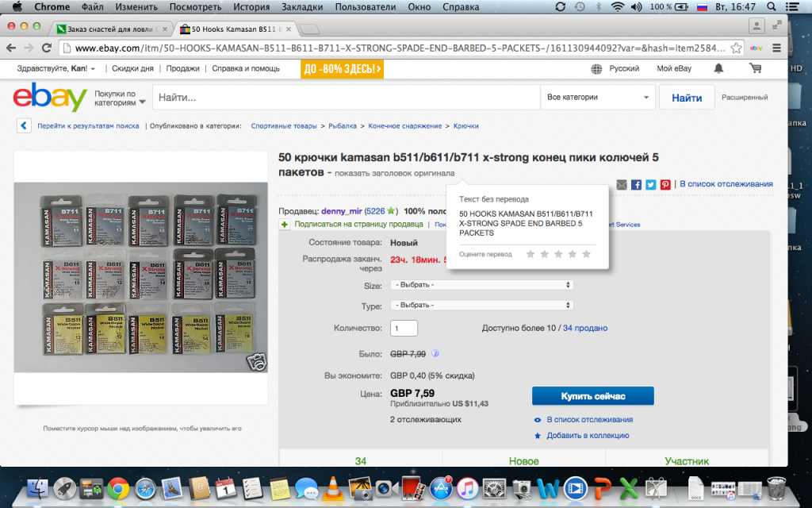
Task: Launch VLC from the Dock
Action: (333, 489)
